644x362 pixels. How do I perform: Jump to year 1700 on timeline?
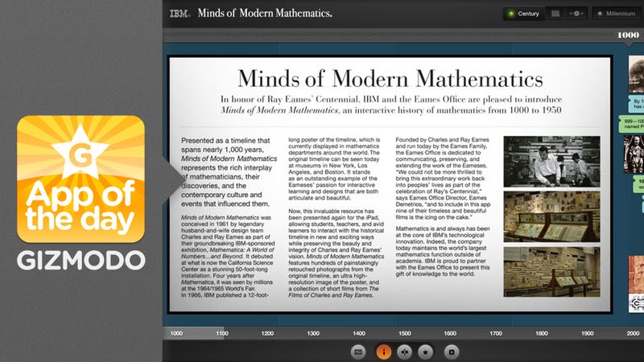(496, 333)
